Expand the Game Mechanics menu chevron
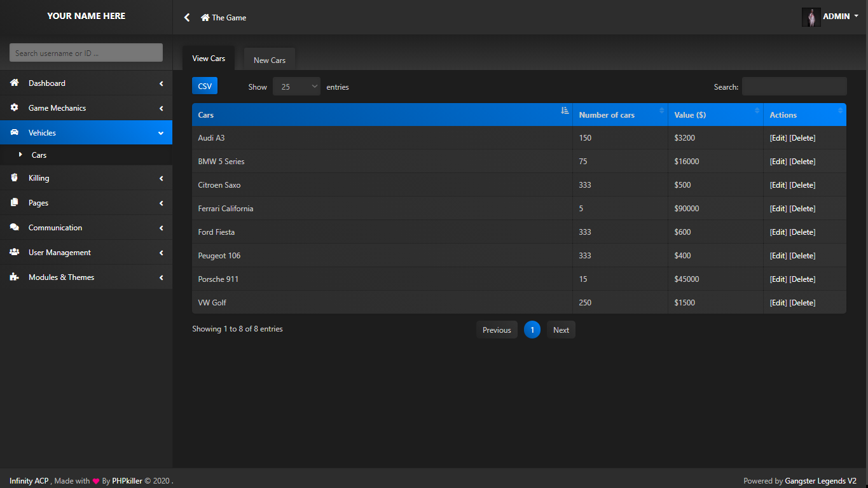Screen dimensions: 868x488 tap(161, 108)
